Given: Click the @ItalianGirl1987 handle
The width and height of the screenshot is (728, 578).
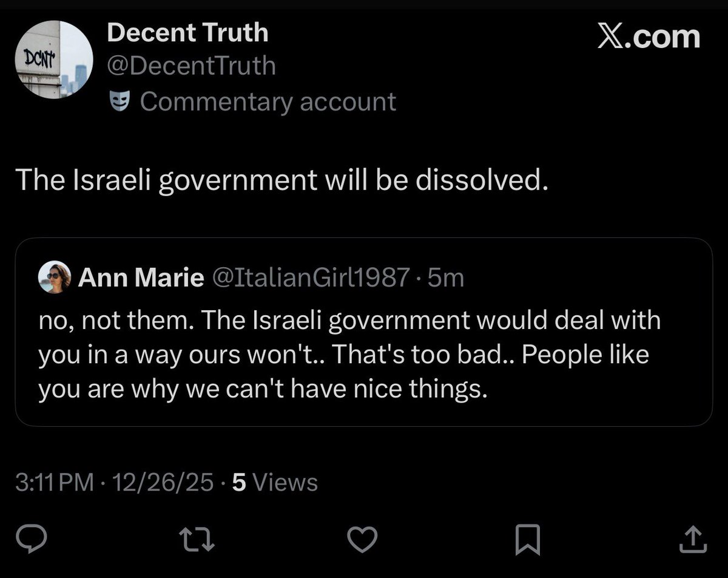Looking at the screenshot, I should click(x=310, y=279).
